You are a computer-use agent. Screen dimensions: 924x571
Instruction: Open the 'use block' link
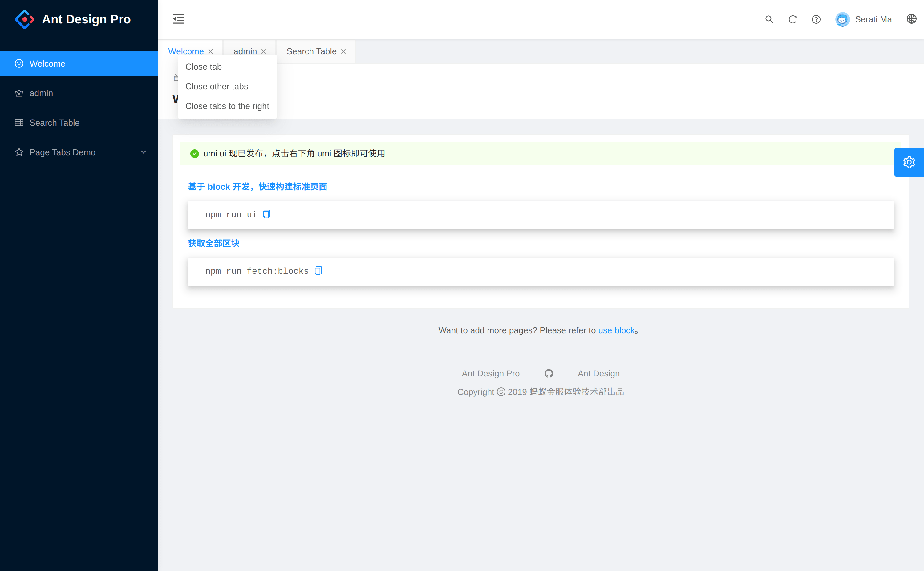[x=616, y=330]
